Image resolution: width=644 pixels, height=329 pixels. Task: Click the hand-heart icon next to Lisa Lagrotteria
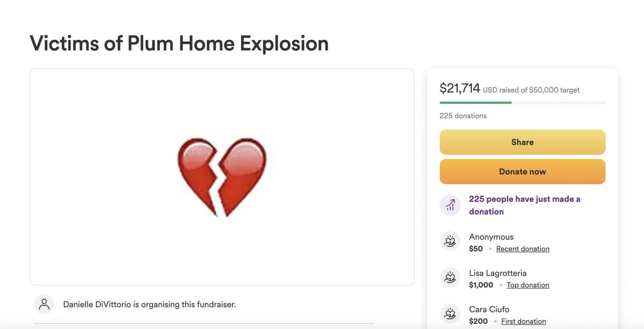(450, 277)
